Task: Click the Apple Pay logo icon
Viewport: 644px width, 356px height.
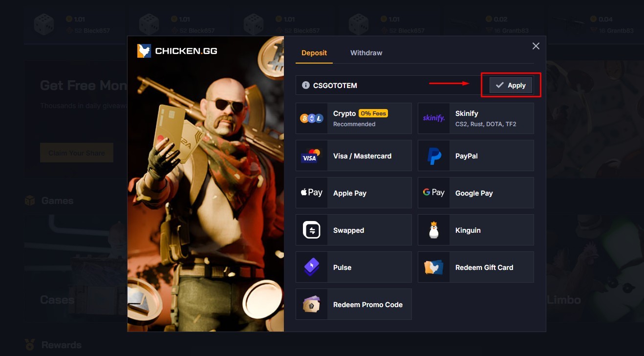Action: [x=311, y=192]
